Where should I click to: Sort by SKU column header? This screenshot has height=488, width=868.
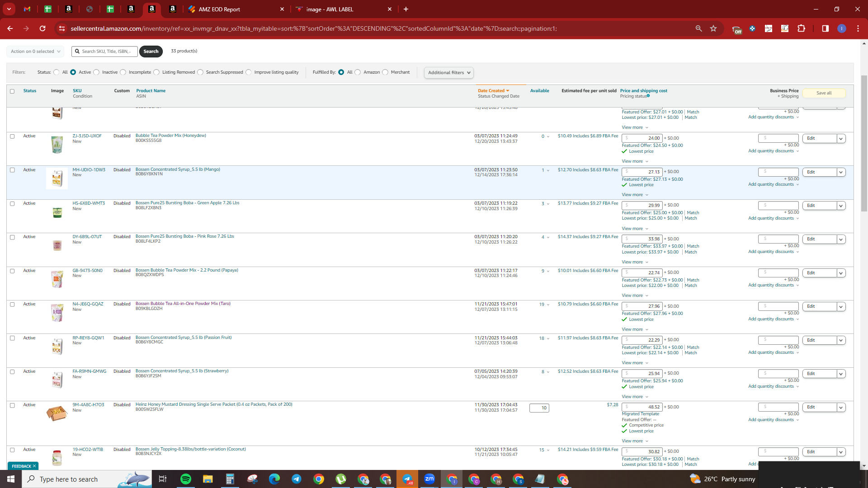pyautogui.click(x=77, y=91)
